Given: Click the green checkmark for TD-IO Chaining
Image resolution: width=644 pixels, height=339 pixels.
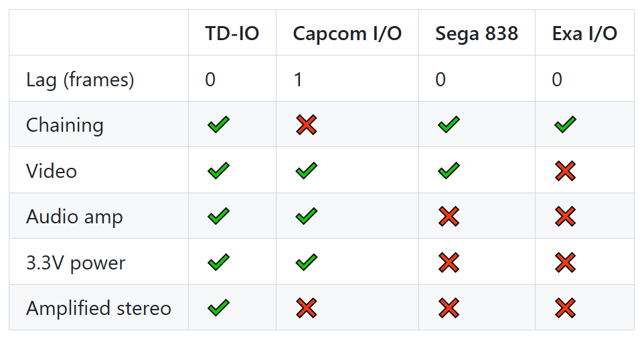Looking at the screenshot, I should pyautogui.click(x=218, y=125).
